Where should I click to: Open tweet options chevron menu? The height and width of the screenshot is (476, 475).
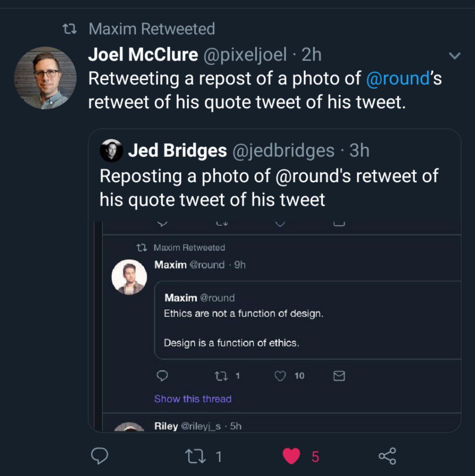point(455,56)
